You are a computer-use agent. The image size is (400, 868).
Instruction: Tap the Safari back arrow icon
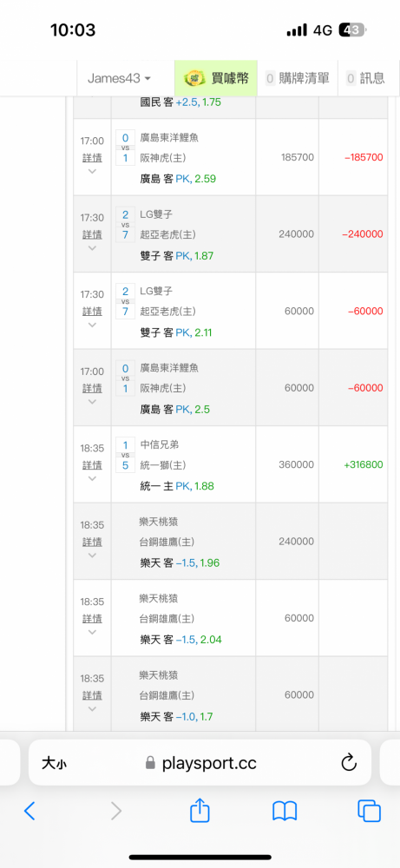pyautogui.click(x=30, y=811)
